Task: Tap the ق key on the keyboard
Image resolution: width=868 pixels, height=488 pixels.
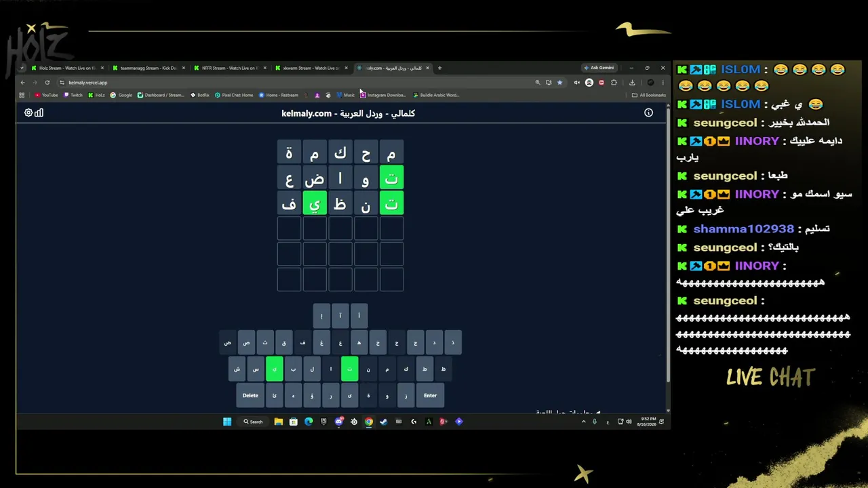Action: pyautogui.click(x=284, y=343)
